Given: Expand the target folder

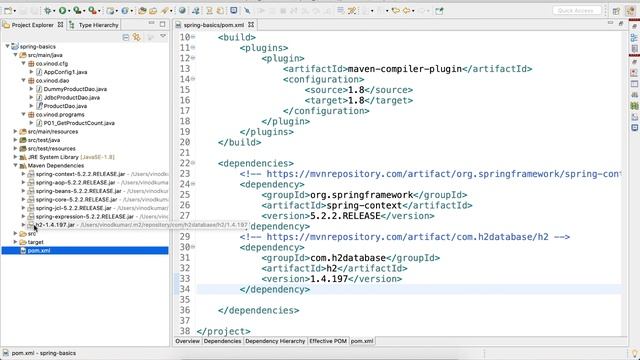Looking at the screenshot, I should (15, 242).
